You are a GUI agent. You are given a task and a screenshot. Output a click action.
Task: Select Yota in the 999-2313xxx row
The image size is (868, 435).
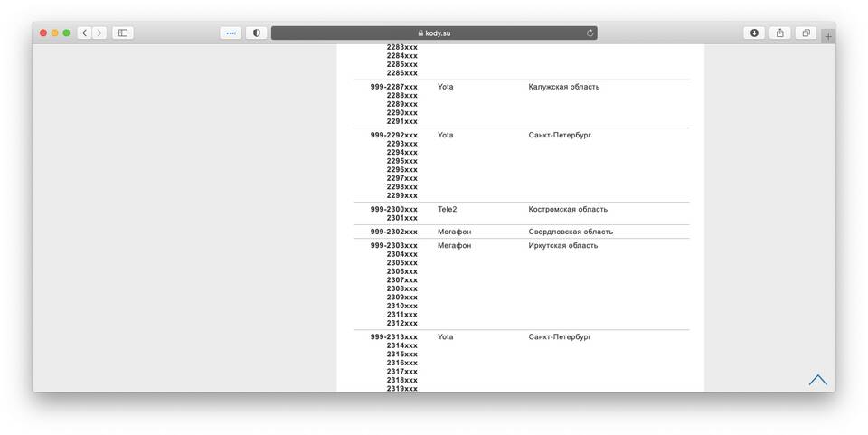[445, 337]
